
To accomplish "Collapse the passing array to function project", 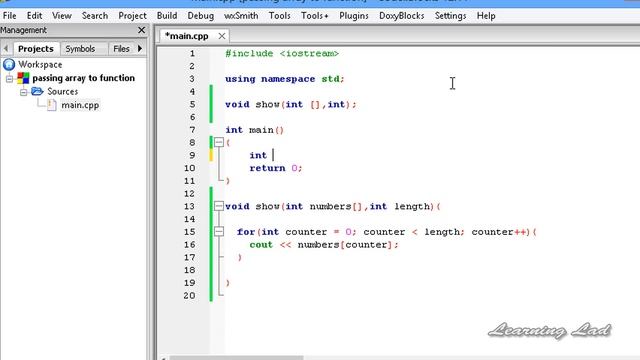I will pos(9,78).
